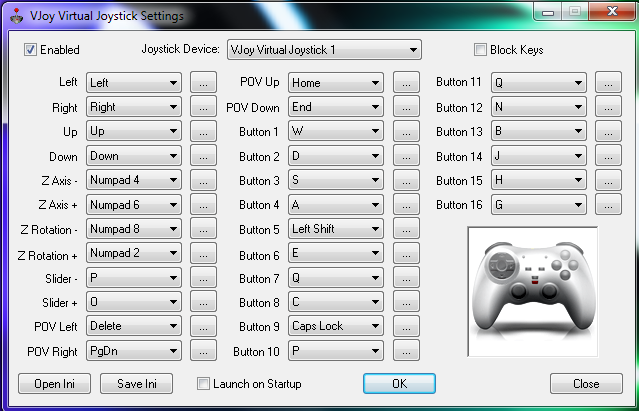Expand the Button 14 dropdown
Image resolution: width=639 pixels, height=411 pixels.
(x=539, y=156)
